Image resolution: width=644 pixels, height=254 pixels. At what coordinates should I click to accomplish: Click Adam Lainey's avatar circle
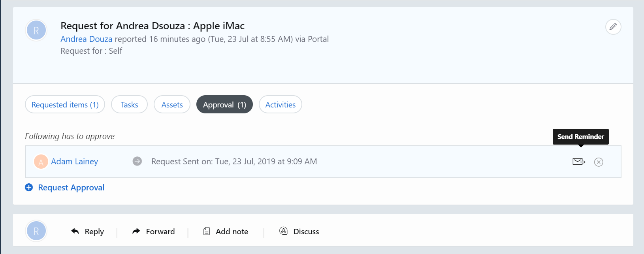click(x=41, y=161)
